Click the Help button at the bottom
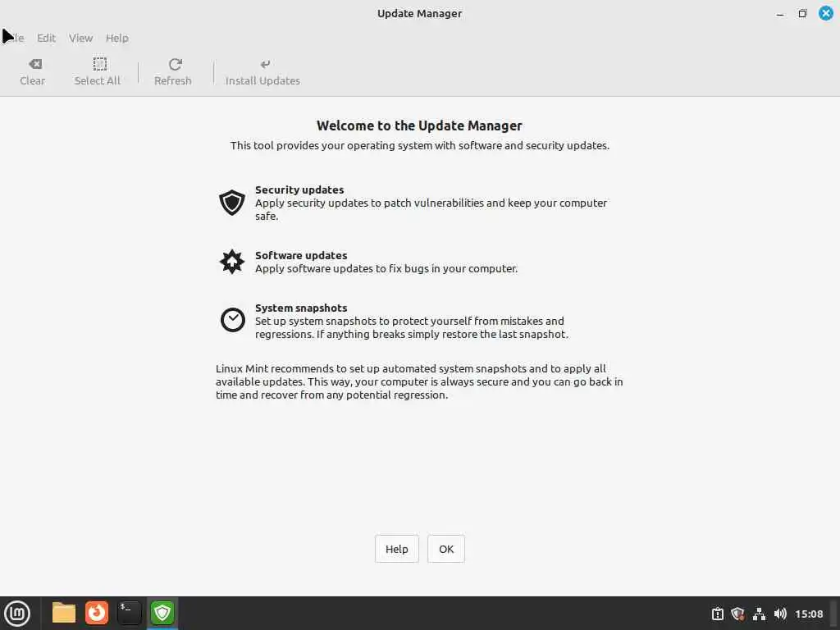The image size is (840, 630). coord(397,549)
